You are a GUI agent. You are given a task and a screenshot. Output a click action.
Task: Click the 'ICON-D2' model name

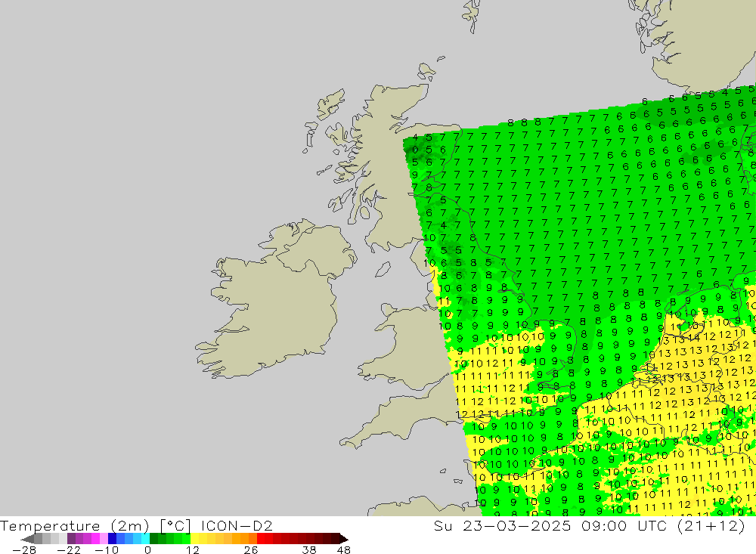point(237,525)
